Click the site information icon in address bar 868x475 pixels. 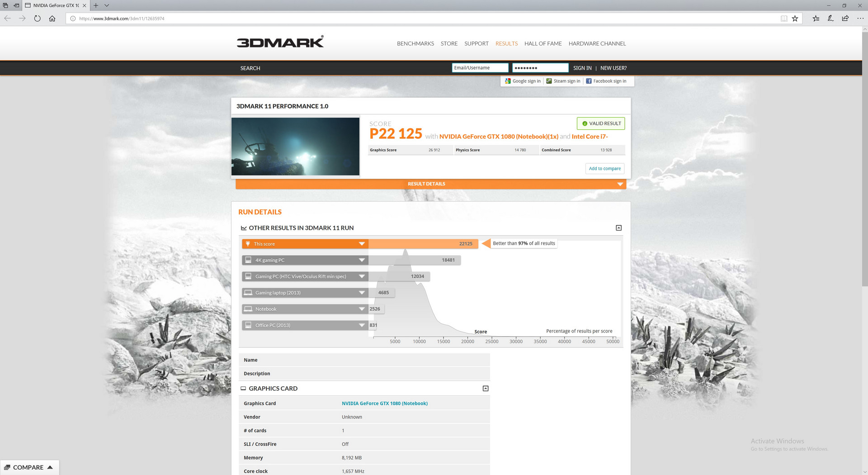point(73,19)
